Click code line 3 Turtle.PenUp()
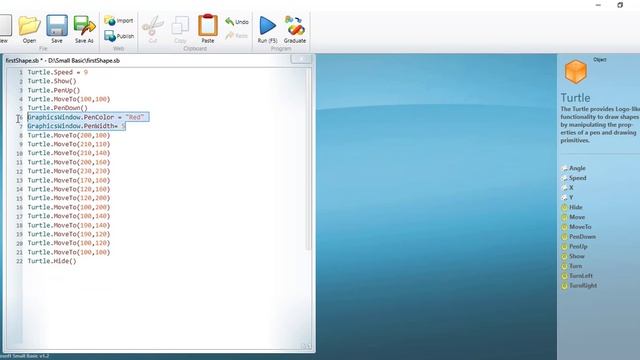 (x=54, y=90)
